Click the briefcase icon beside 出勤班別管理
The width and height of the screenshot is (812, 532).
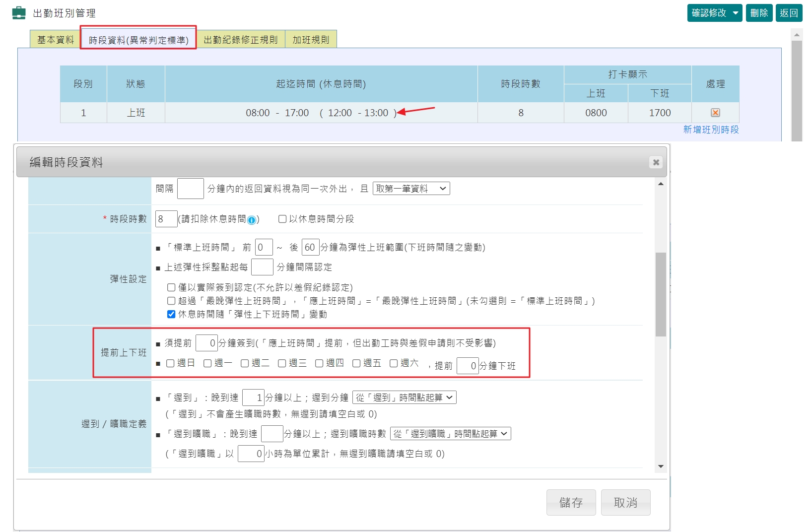tap(18, 12)
